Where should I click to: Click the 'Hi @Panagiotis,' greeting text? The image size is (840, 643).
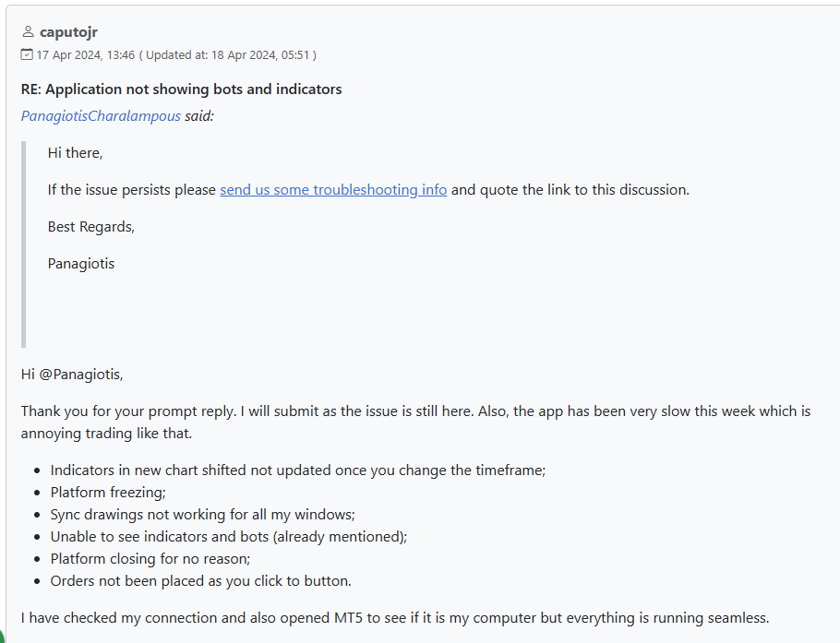tap(72, 375)
